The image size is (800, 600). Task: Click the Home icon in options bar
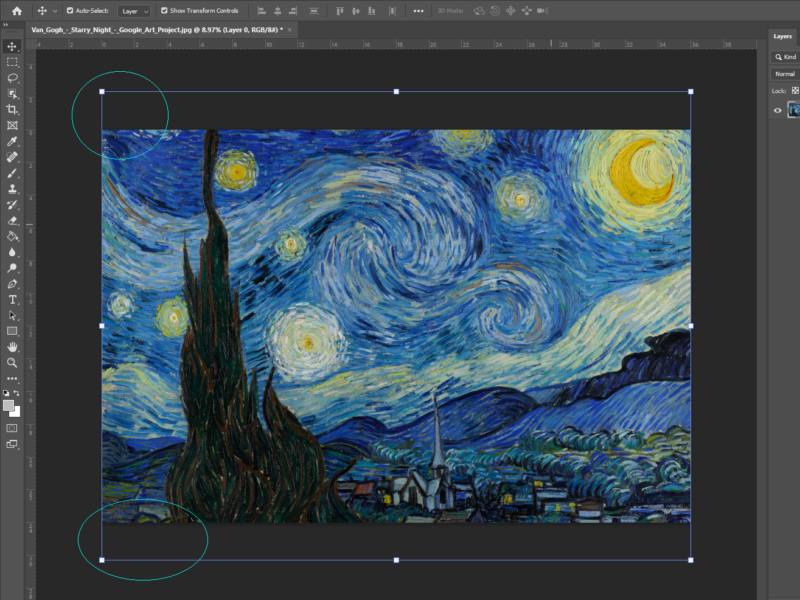coord(16,11)
